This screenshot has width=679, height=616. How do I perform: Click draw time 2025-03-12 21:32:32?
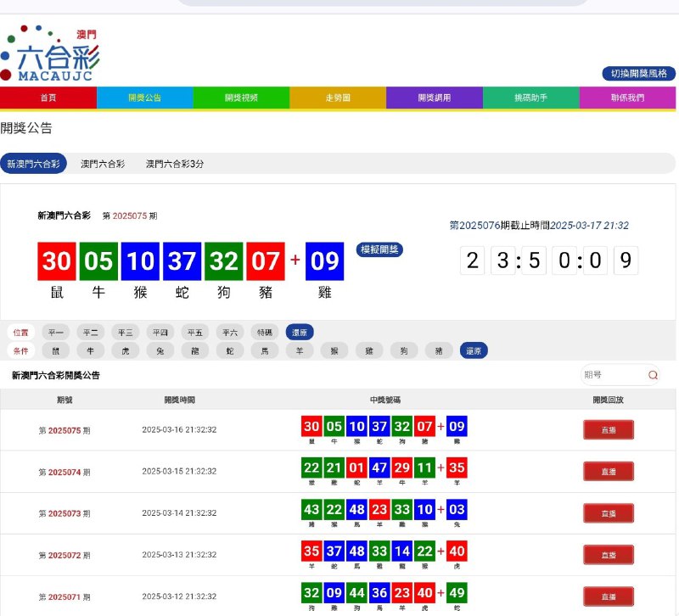pyautogui.click(x=179, y=596)
